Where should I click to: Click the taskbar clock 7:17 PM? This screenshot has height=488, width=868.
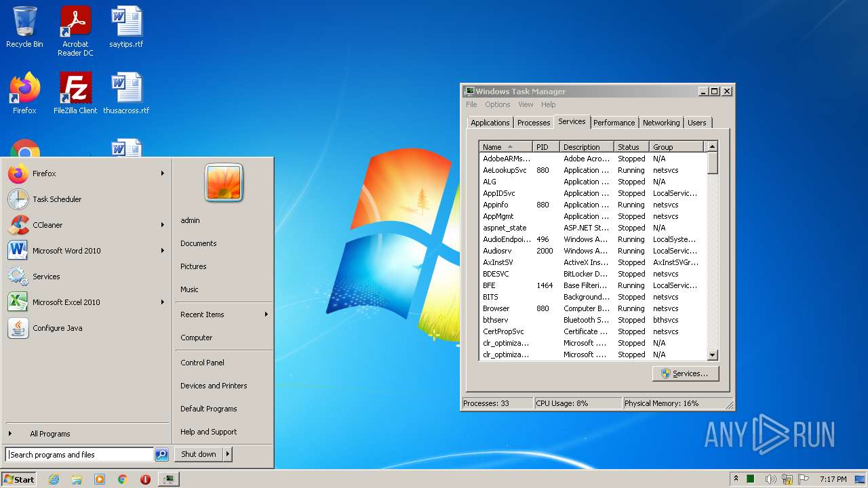(833, 479)
